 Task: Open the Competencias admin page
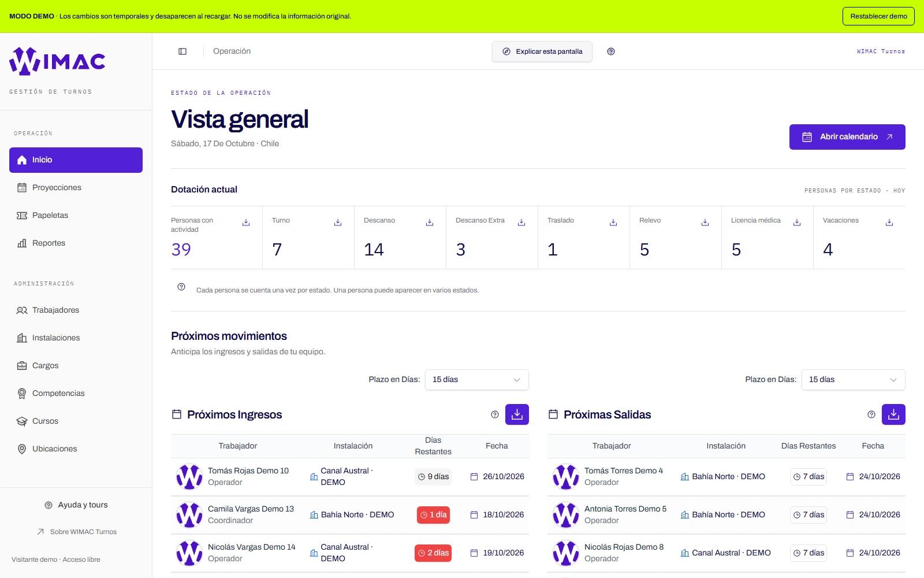point(76,394)
